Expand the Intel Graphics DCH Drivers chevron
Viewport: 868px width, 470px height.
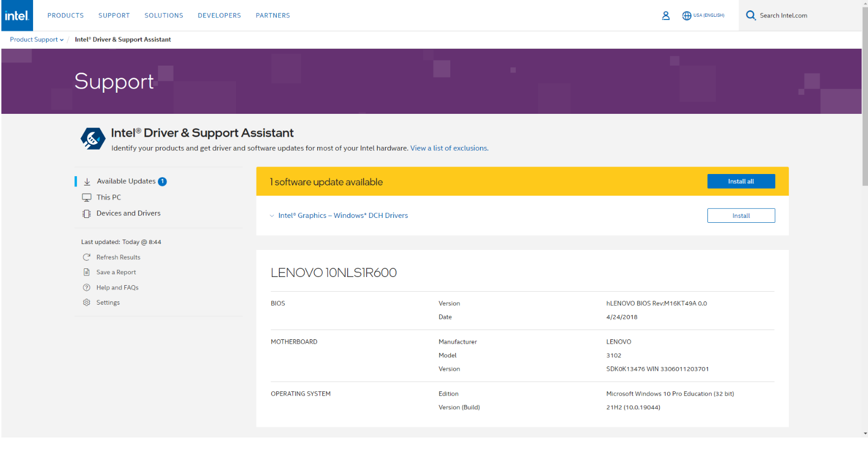[272, 216]
